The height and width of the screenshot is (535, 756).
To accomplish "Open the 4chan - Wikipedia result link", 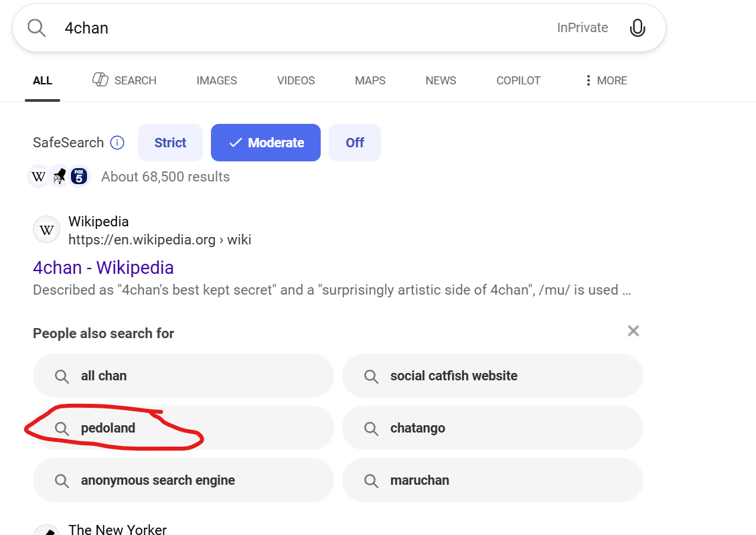I will point(103,268).
